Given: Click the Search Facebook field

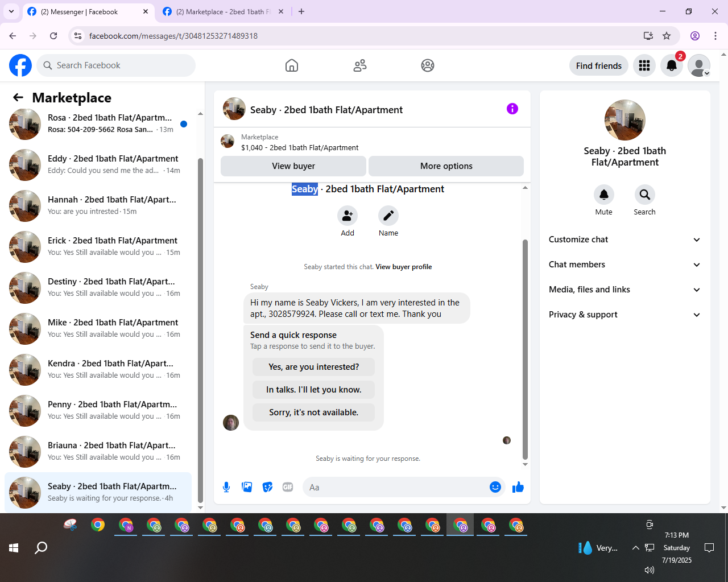Looking at the screenshot, I should click(x=116, y=65).
